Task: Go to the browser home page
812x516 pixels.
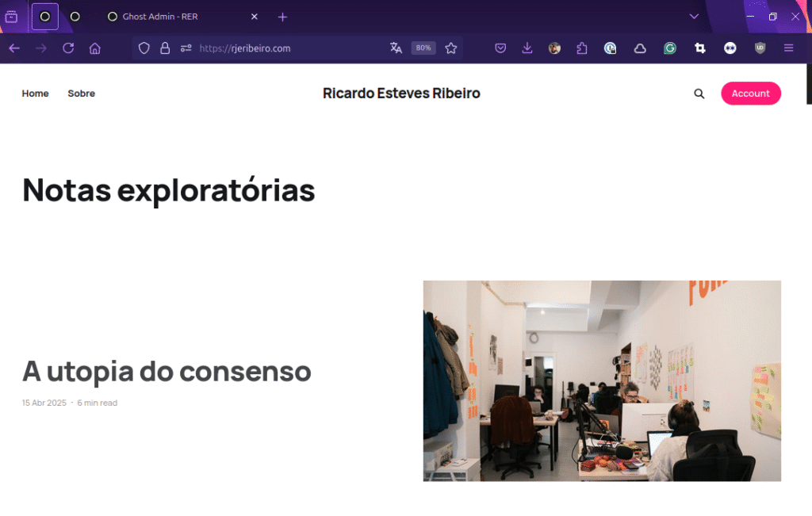Action: click(x=95, y=48)
